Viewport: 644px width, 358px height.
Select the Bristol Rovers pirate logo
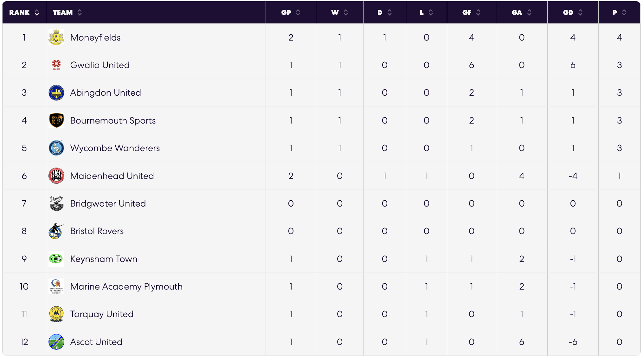[x=56, y=231]
